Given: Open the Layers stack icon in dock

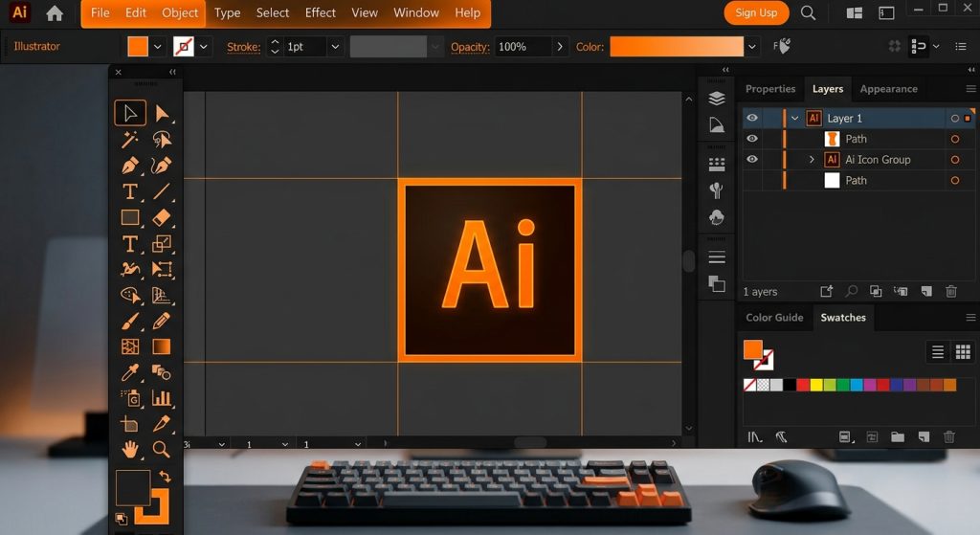Looking at the screenshot, I should tap(717, 99).
